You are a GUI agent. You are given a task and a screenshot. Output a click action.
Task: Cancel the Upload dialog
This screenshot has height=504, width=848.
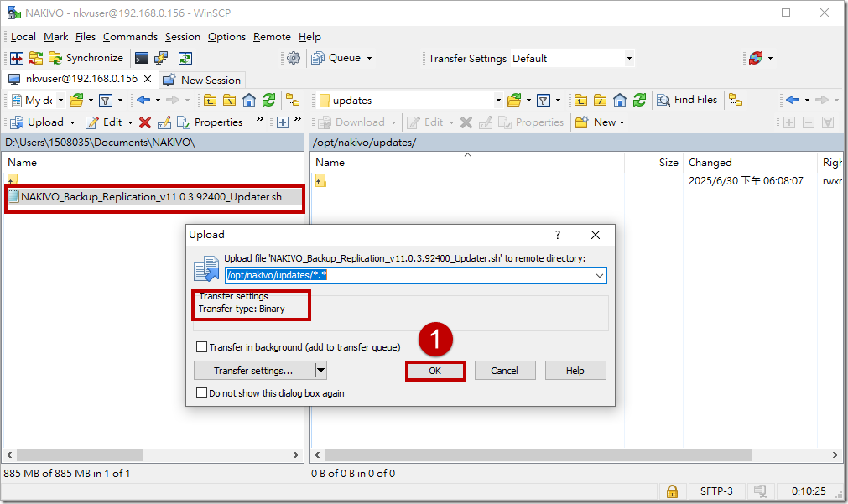[x=505, y=371]
